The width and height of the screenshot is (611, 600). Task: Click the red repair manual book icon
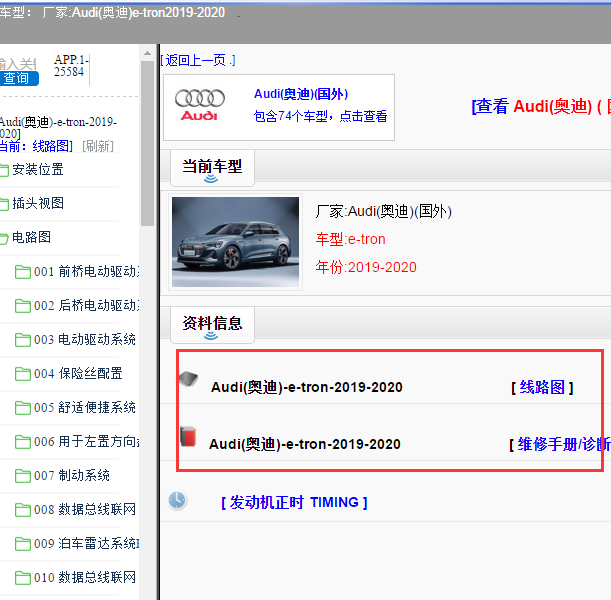pos(188,436)
